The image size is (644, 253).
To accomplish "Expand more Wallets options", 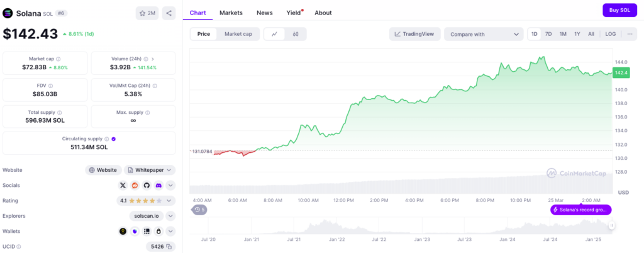I will (x=170, y=232).
